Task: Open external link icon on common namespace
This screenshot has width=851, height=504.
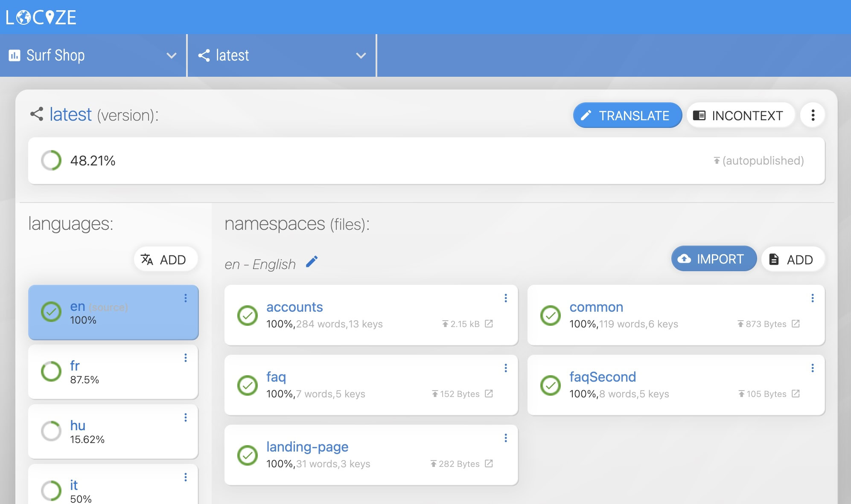Action: coord(796,324)
